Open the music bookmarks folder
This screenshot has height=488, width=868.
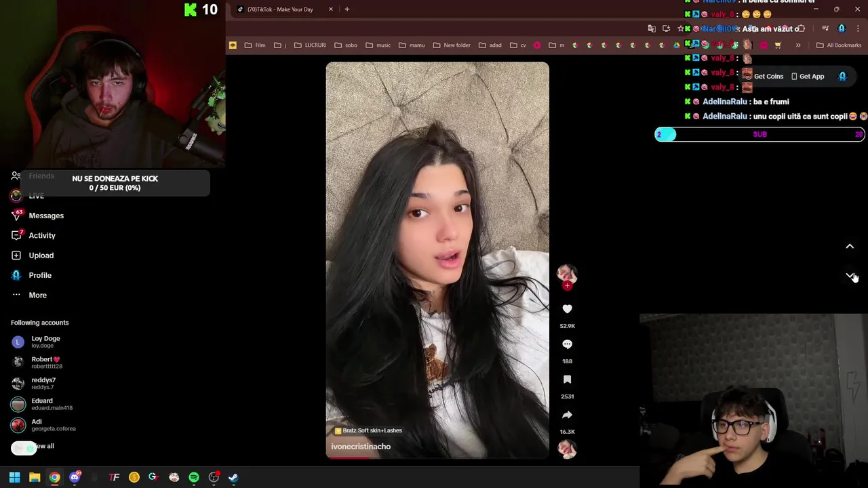[x=378, y=45]
